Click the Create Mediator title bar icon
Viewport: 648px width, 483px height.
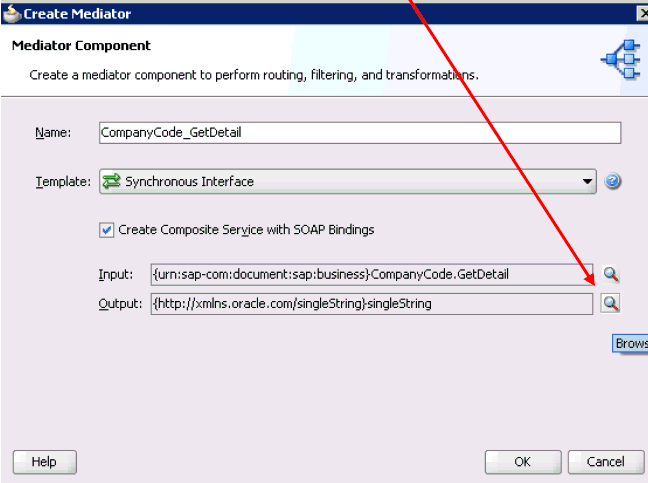click(x=13, y=12)
